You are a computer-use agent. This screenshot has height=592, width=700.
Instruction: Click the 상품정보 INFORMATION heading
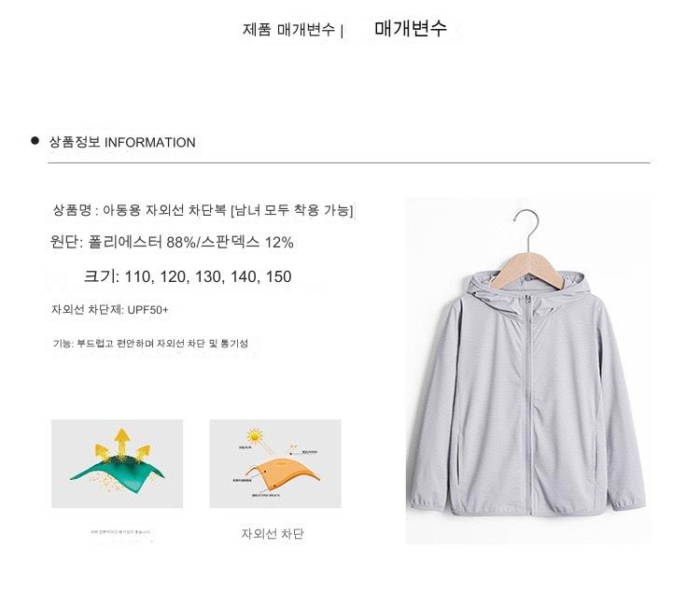122,143
